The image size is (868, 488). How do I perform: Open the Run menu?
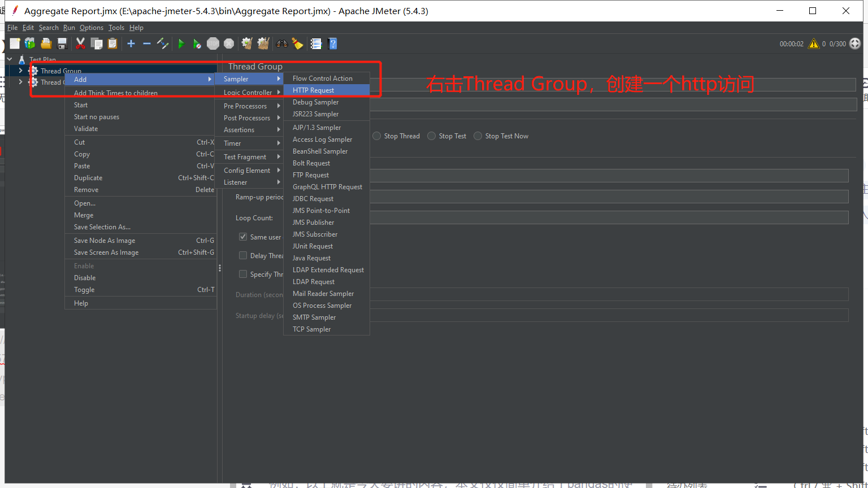(69, 28)
